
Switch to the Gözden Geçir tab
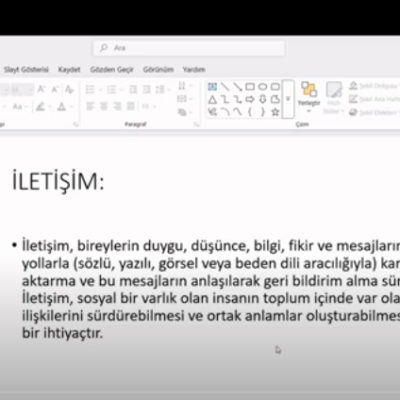(112, 70)
